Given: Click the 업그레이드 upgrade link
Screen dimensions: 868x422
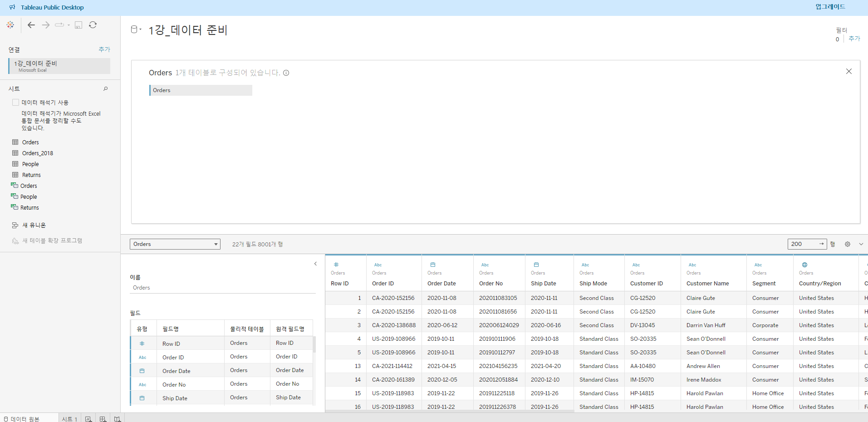Looking at the screenshot, I should pyautogui.click(x=830, y=7).
